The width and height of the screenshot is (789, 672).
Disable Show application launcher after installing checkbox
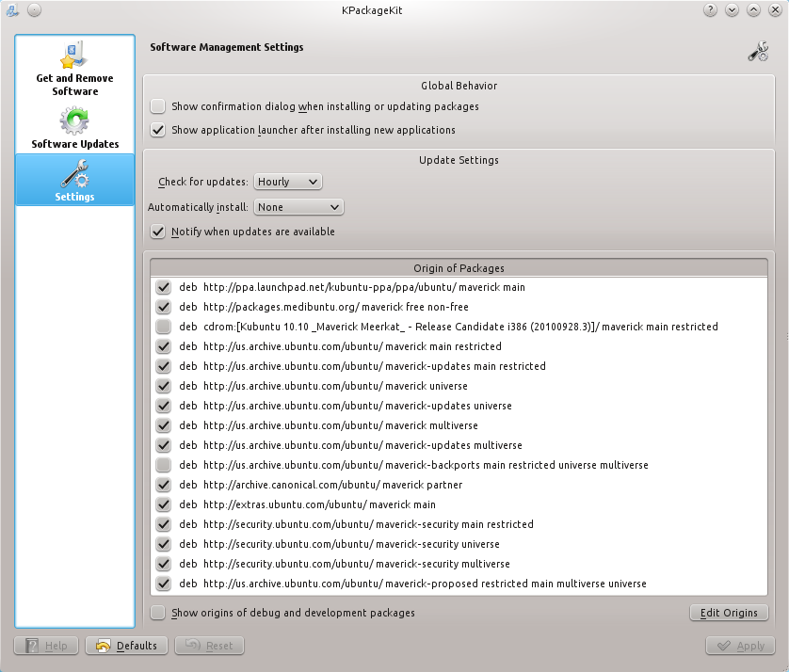tap(158, 130)
